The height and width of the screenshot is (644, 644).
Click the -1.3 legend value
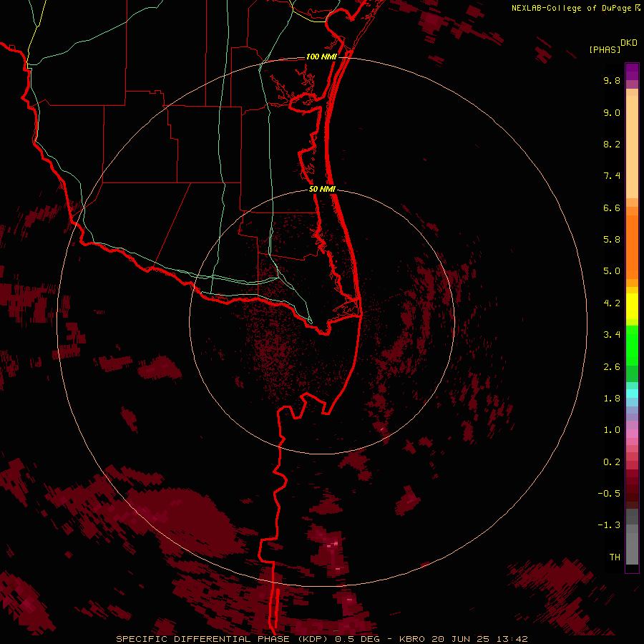(x=609, y=525)
